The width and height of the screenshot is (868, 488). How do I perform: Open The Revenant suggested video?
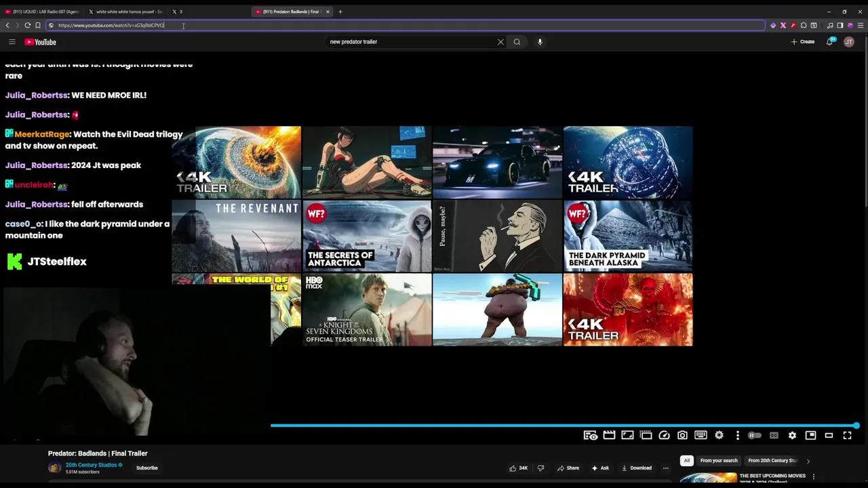(x=236, y=236)
